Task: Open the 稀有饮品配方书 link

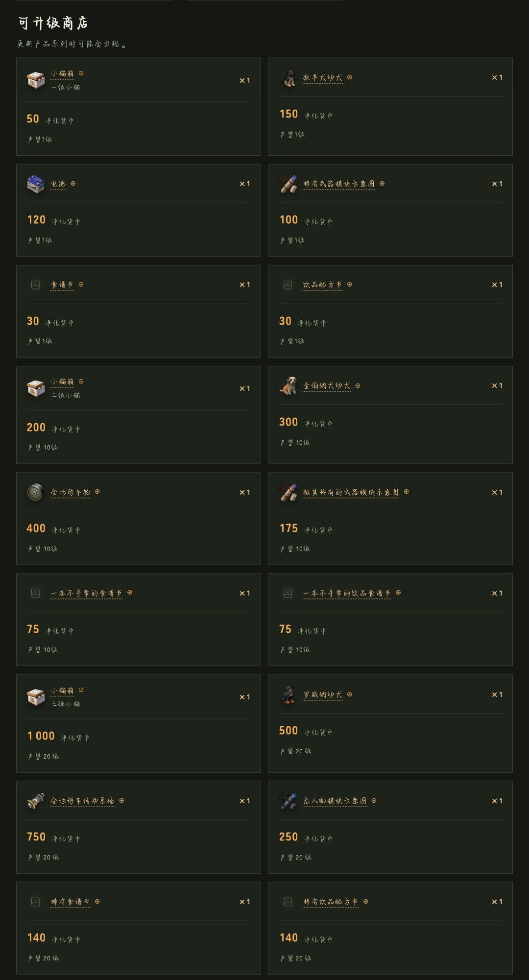Action: (x=331, y=902)
